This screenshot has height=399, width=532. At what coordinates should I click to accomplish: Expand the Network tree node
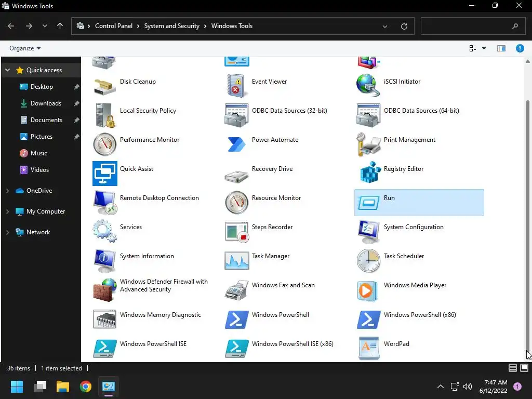(x=7, y=232)
